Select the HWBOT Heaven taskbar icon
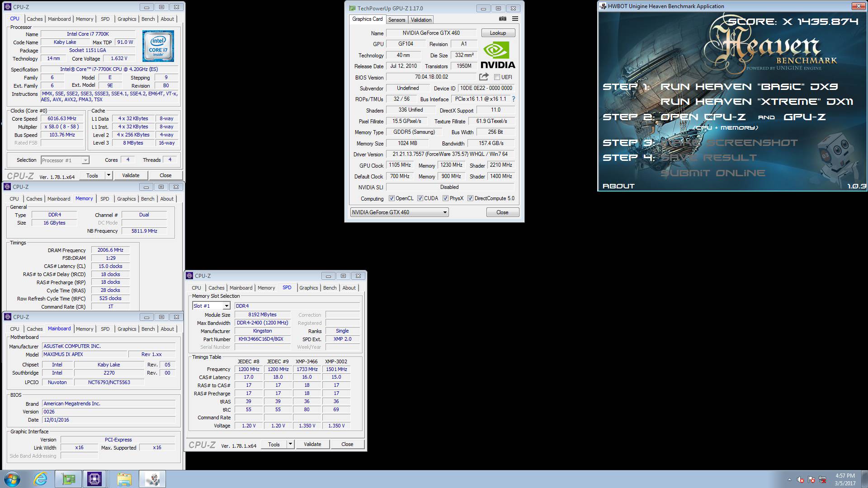This screenshot has height=488, width=868. pyautogui.click(x=152, y=479)
